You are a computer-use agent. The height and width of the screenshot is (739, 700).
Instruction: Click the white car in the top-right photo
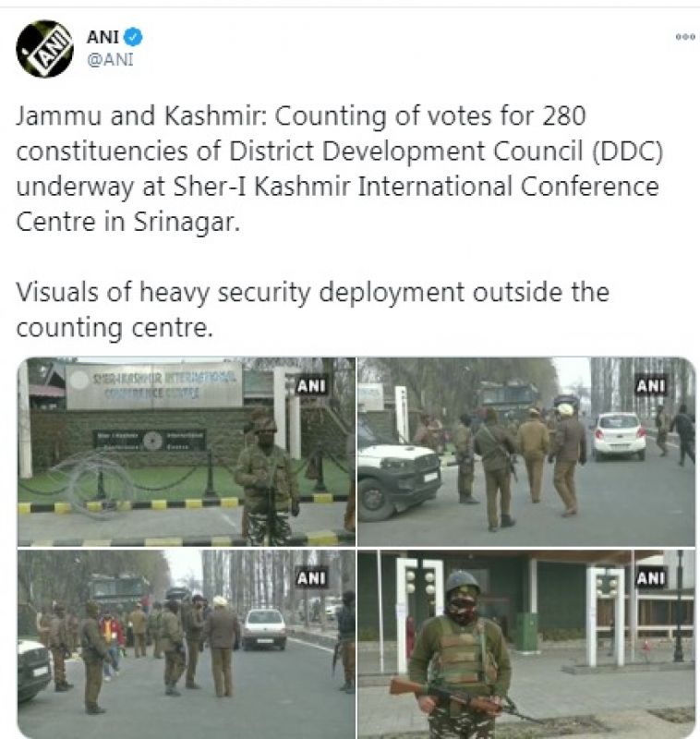coord(619,435)
